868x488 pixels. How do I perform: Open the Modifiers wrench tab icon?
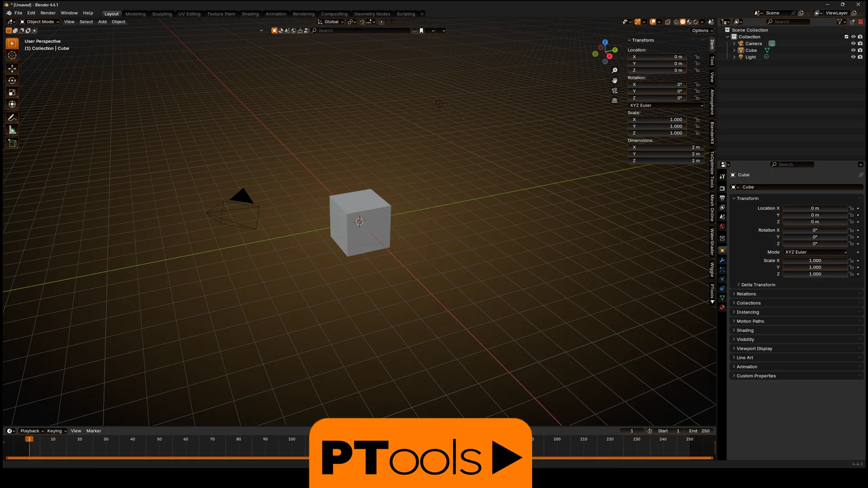tap(722, 260)
